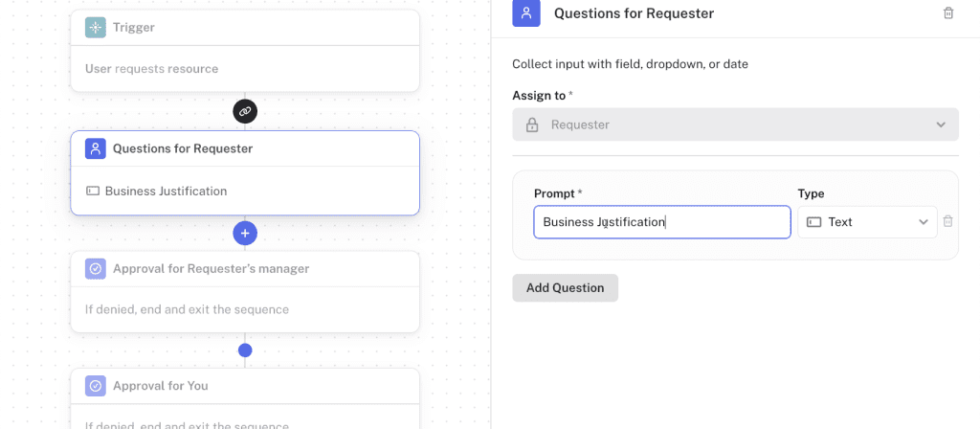Add a step with the plus button
The height and width of the screenshot is (429, 980).
pos(245,234)
